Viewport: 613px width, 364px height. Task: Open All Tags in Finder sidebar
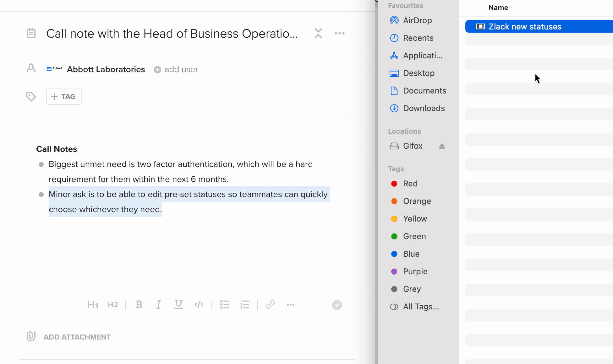[414, 307]
